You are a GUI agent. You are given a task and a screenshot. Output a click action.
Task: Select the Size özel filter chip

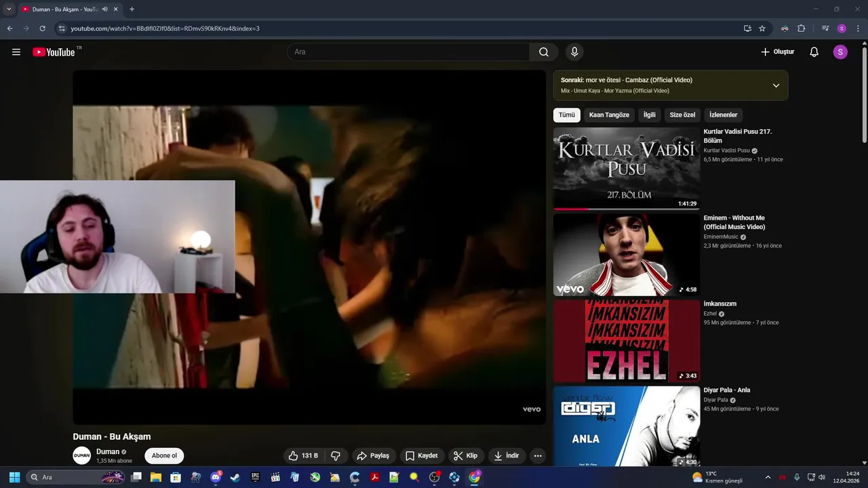point(682,115)
